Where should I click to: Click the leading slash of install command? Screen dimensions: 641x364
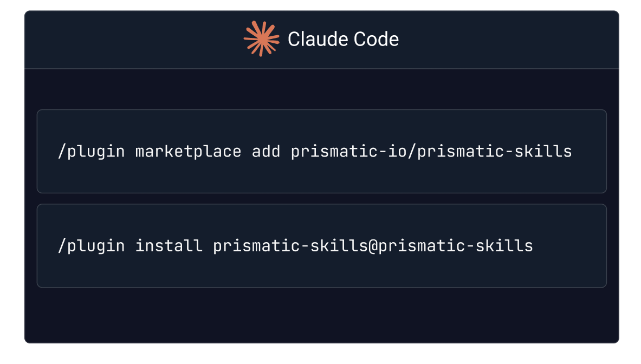[x=62, y=246]
